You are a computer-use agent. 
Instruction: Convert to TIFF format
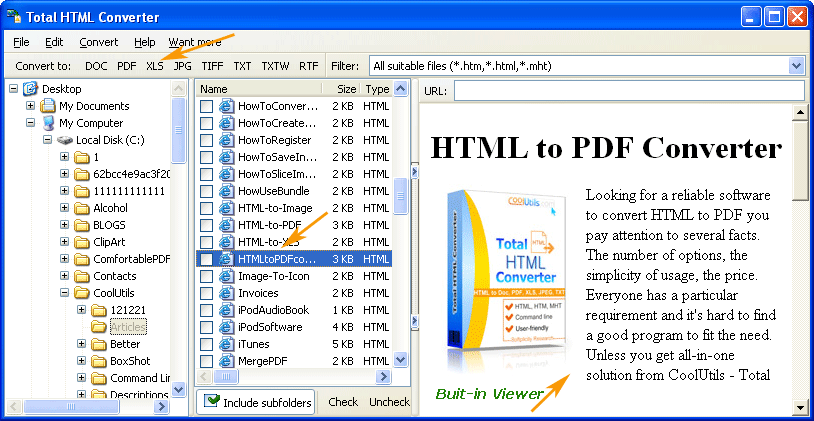[212, 66]
